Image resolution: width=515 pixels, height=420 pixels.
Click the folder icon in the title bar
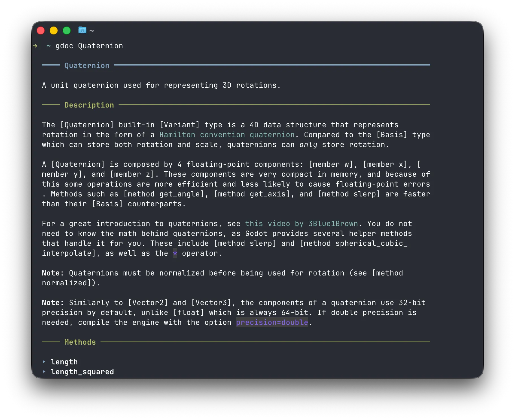pyautogui.click(x=82, y=30)
